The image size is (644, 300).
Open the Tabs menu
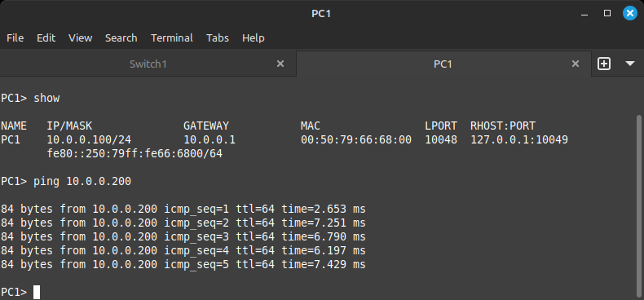tap(218, 37)
